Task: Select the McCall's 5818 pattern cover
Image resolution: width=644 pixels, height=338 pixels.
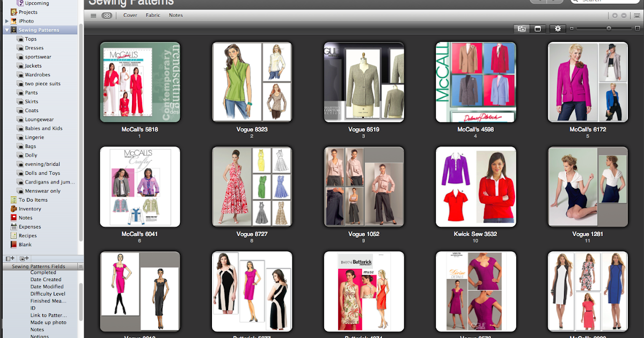Action: pos(140,82)
